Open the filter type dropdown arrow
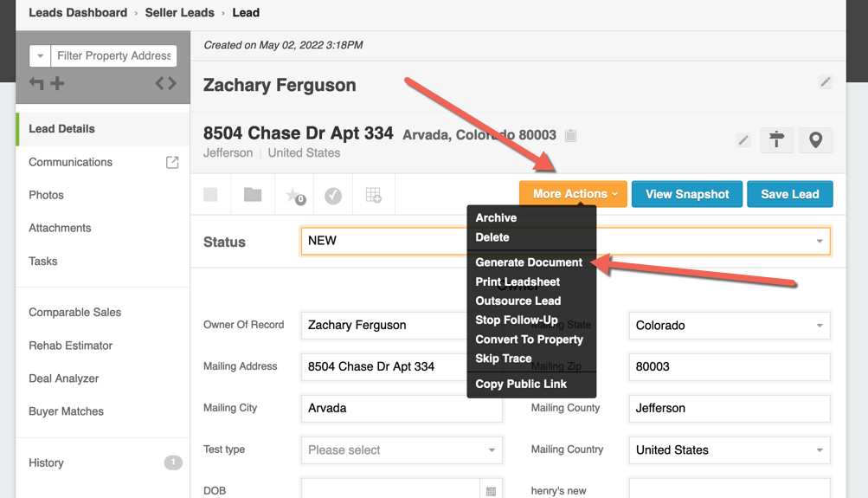This screenshot has width=868, height=498. coord(40,56)
